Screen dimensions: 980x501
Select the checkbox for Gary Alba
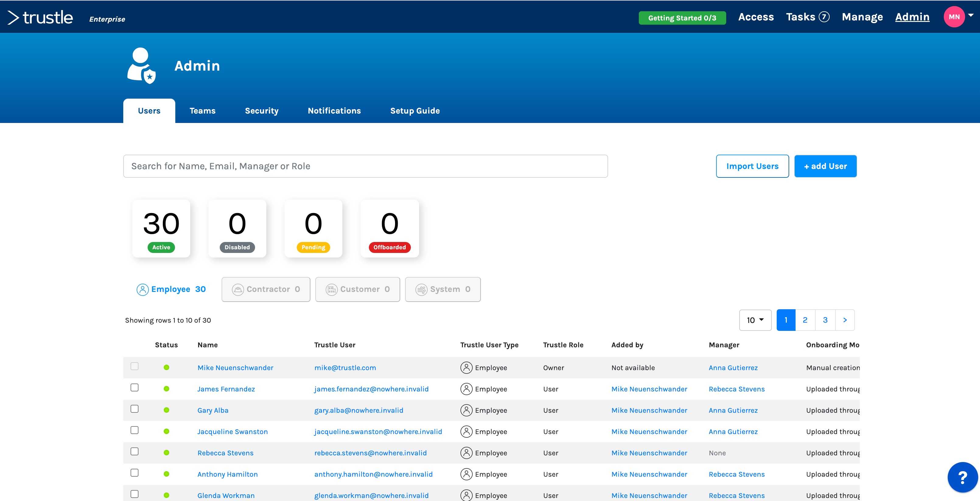(x=134, y=408)
